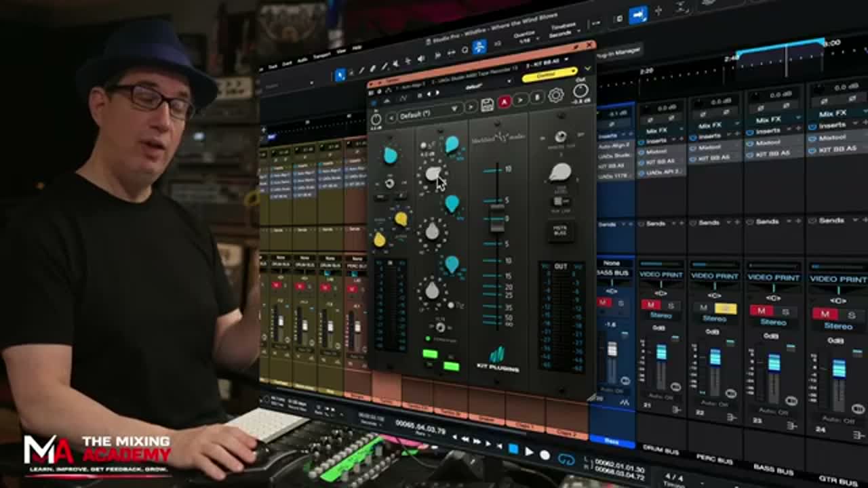Mute mixer channel 23
The height and width of the screenshot is (488, 868).
click(761, 310)
